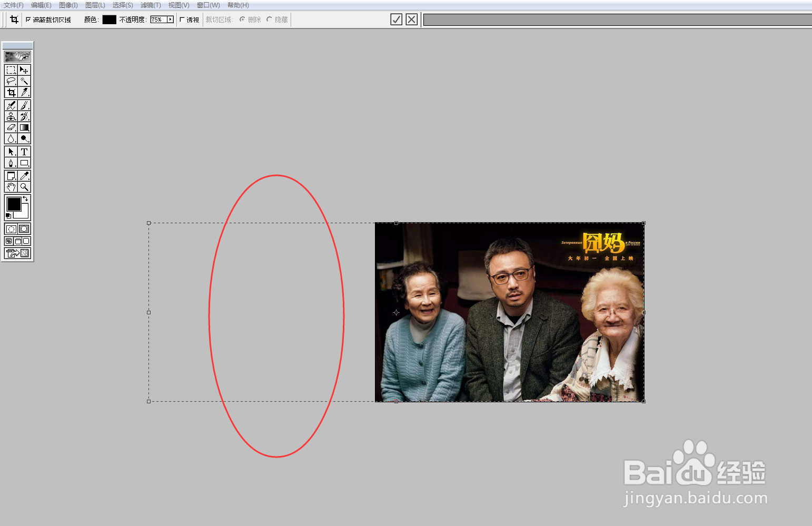The image size is (812, 526).
Task: Select the Blur tool
Action: (11, 138)
